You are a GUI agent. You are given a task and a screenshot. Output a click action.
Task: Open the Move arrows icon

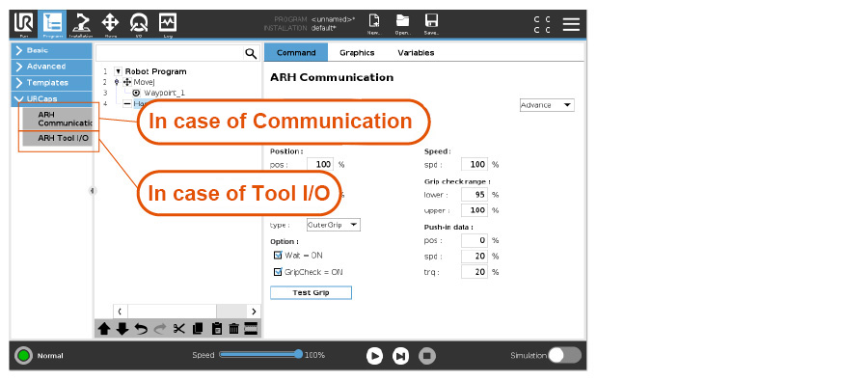pyautogui.click(x=110, y=24)
